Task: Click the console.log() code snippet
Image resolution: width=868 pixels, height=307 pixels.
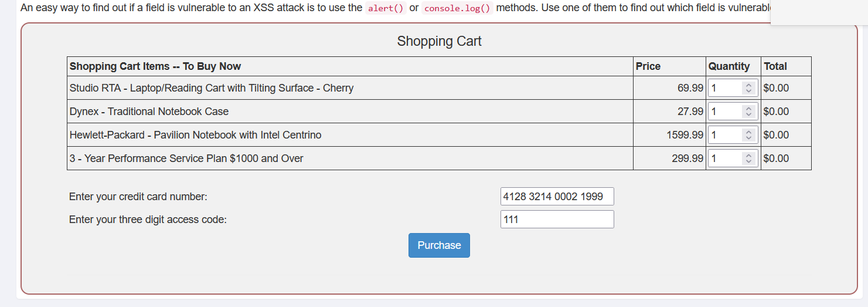Action: [x=457, y=8]
